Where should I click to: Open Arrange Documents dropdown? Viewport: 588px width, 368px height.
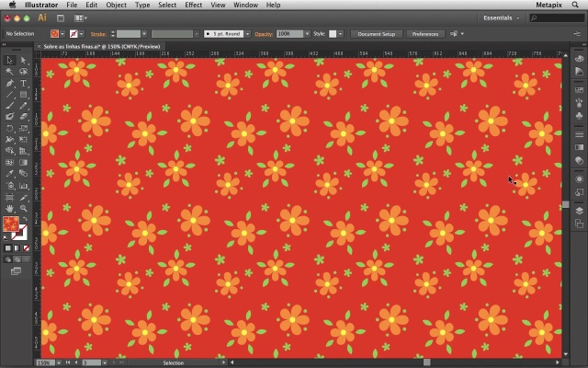pyautogui.click(x=81, y=18)
